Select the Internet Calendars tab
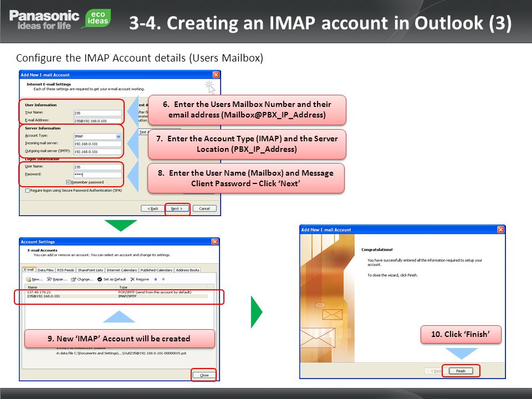 (x=122, y=270)
